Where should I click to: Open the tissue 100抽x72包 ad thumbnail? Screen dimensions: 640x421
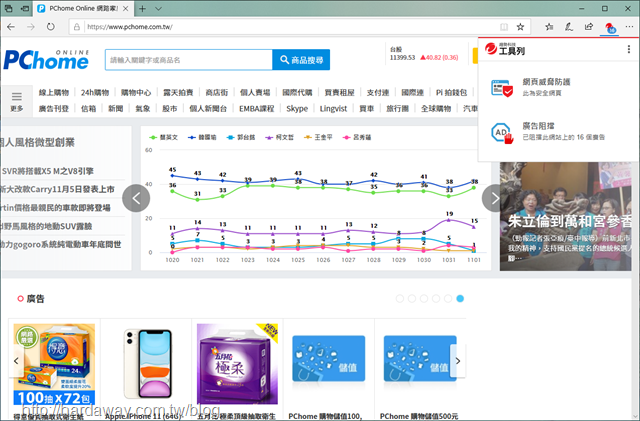coord(54,364)
